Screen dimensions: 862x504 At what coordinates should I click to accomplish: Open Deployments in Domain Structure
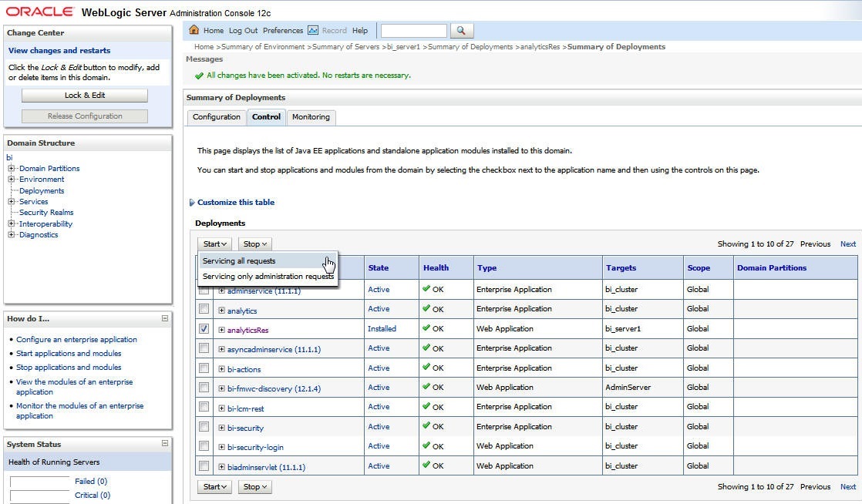(x=42, y=190)
